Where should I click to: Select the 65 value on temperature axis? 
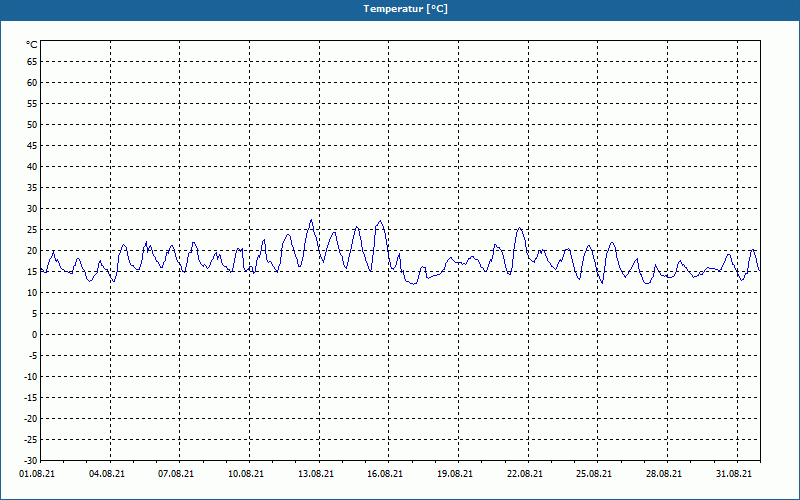tap(32, 62)
